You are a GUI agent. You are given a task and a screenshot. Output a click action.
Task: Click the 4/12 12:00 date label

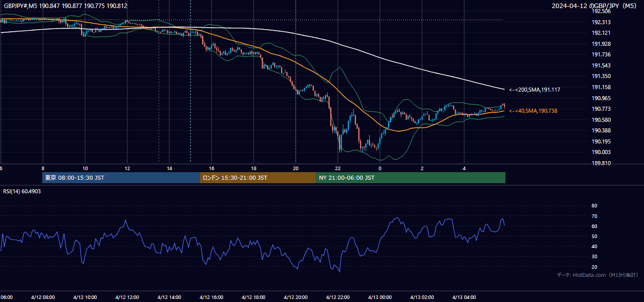(x=127, y=297)
